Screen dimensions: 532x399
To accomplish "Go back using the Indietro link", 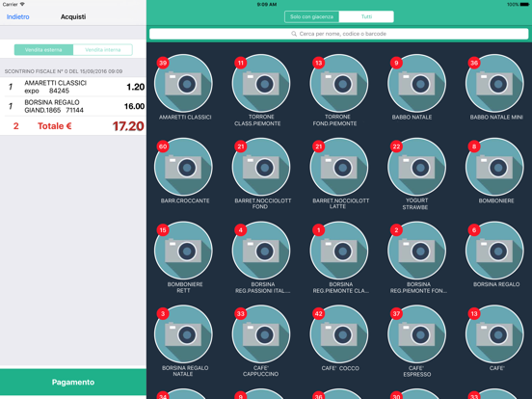I will point(18,16).
